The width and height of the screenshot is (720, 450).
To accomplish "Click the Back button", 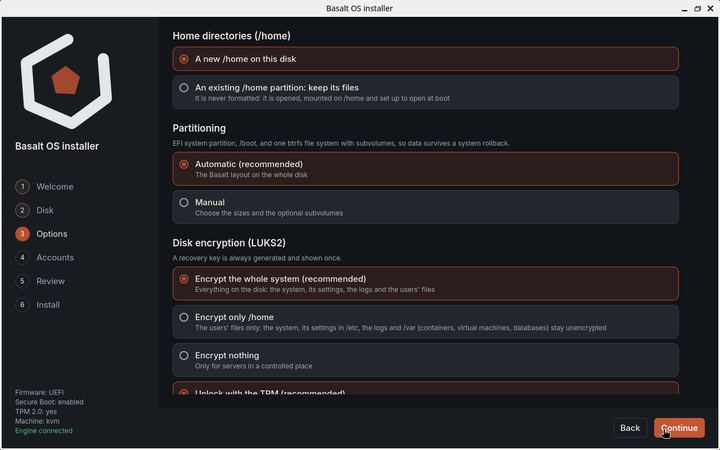I will [x=630, y=428].
